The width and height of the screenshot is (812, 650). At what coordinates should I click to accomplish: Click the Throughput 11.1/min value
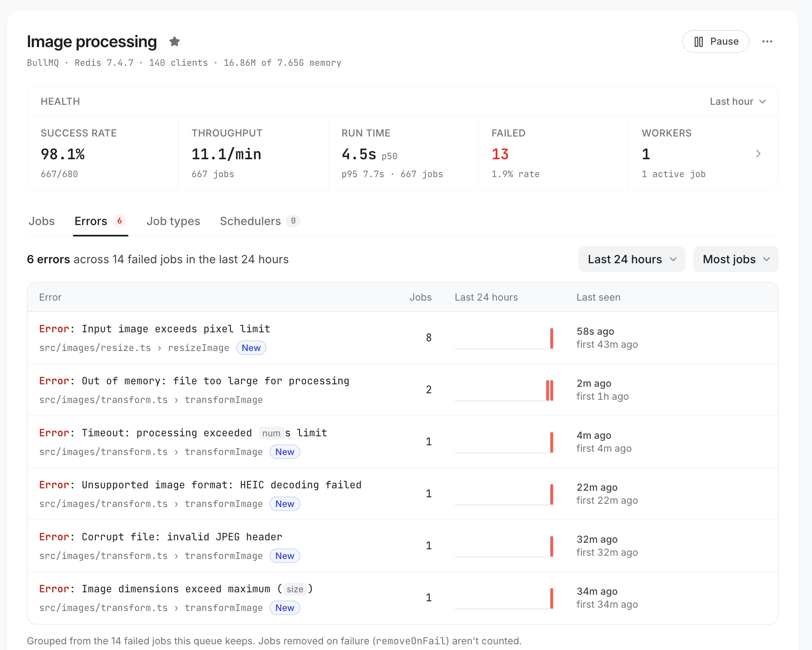pyautogui.click(x=226, y=154)
